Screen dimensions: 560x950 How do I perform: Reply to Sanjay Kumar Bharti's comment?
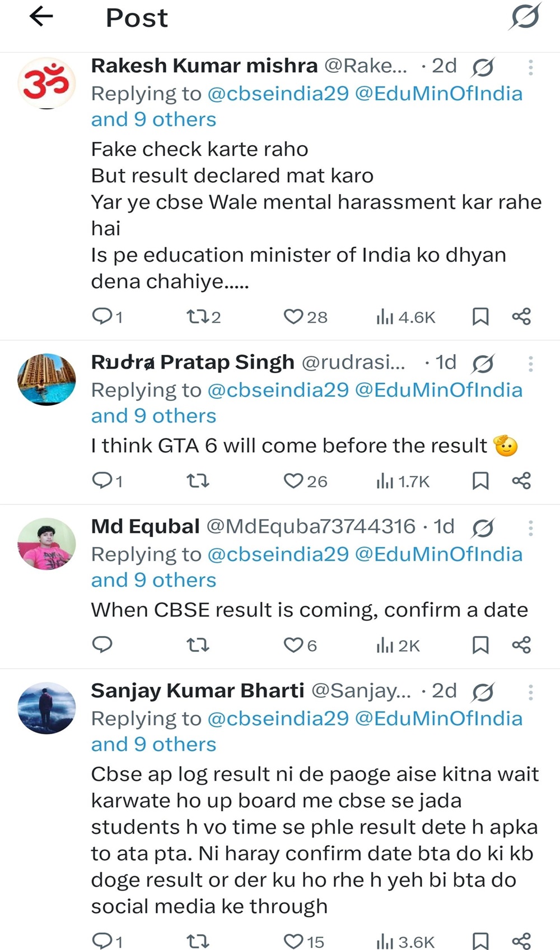(x=102, y=940)
